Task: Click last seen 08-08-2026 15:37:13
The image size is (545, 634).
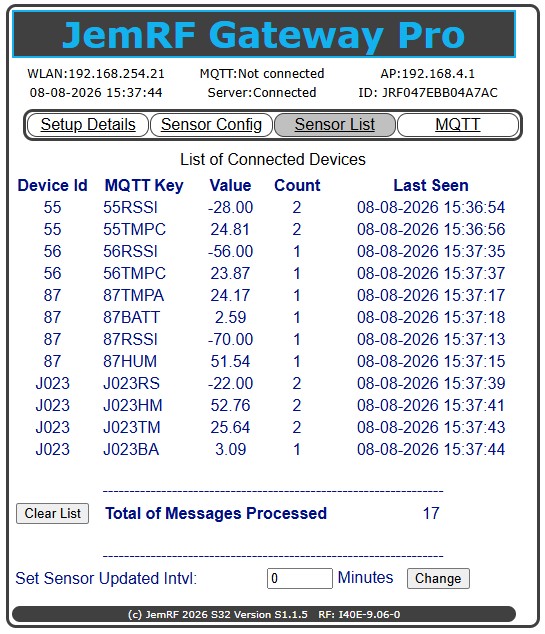Action: click(x=431, y=339)
